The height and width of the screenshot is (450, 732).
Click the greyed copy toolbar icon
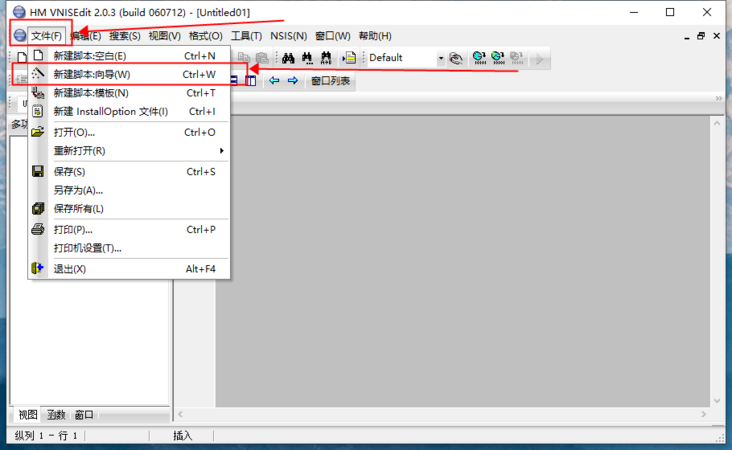click(244, 57)
